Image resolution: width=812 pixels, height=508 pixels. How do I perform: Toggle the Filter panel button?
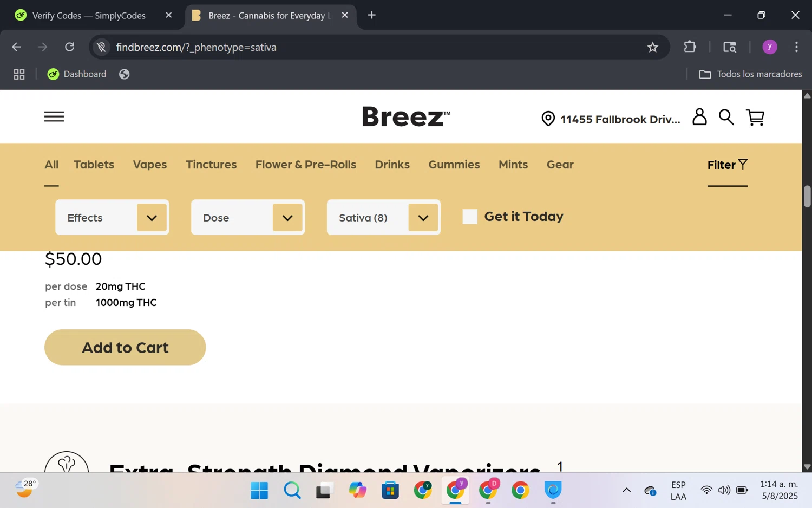(x=728, y=165)
